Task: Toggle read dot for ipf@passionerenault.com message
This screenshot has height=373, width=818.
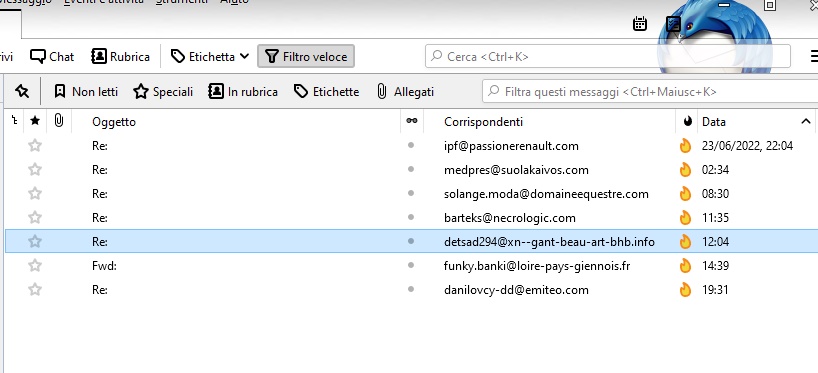Action: 411,145
